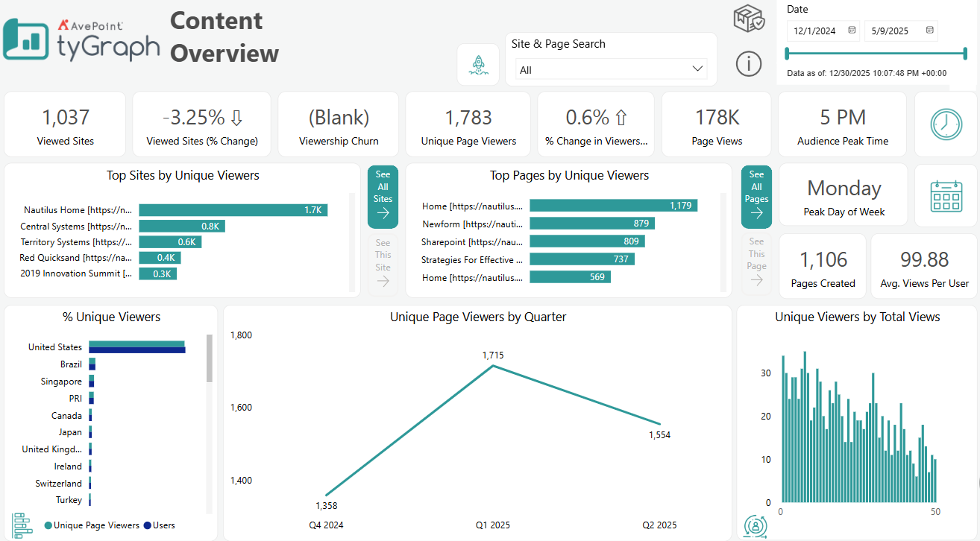Select 2019 Innovation Summit bar showing 0.3K
Viewport: 980px width, 541px height.
coord(157,273)
